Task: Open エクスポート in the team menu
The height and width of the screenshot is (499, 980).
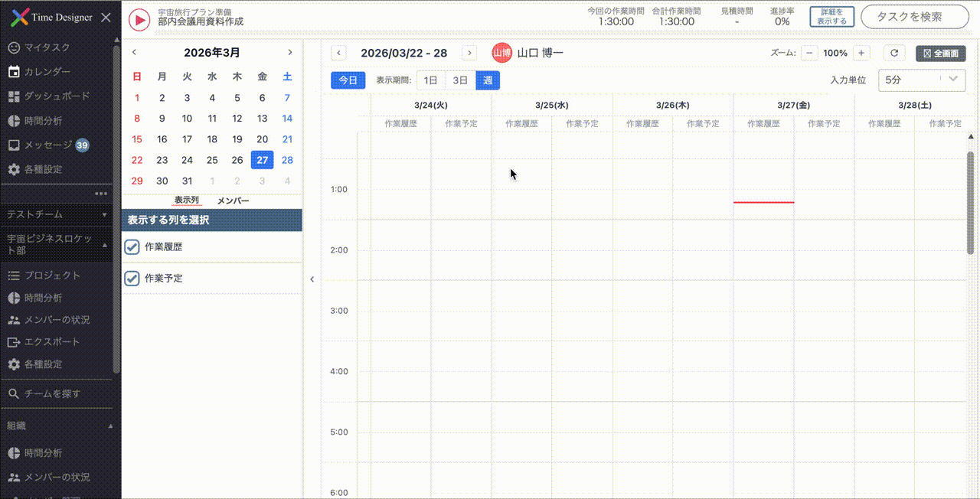Action: pyautogui.click(x=51, y=342)
